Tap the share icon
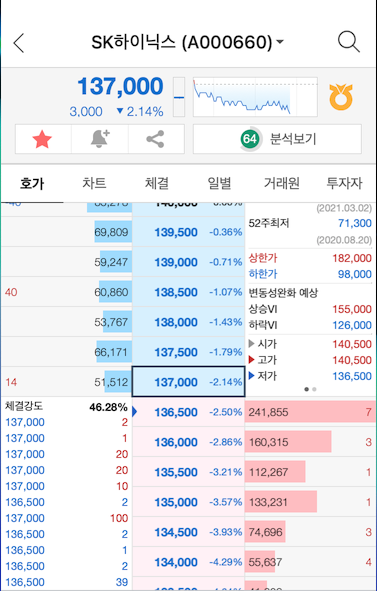 pyautogui.click(x=156, y=139)
